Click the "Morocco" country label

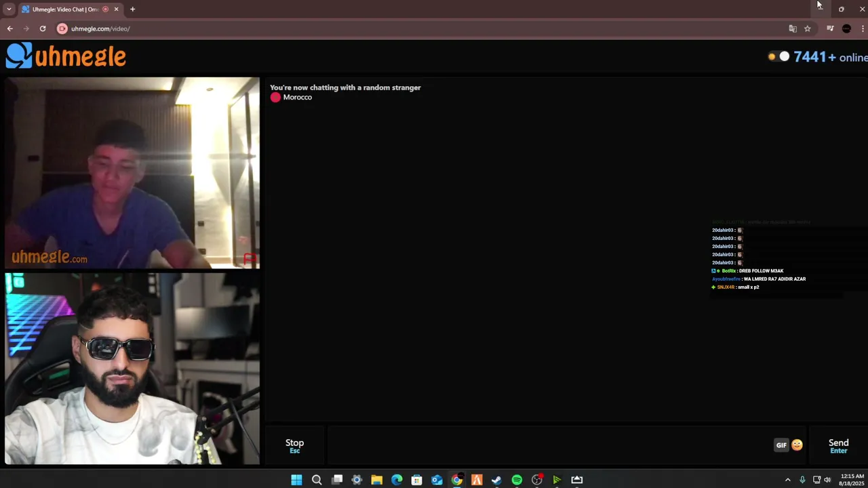(x=297, y=97)
